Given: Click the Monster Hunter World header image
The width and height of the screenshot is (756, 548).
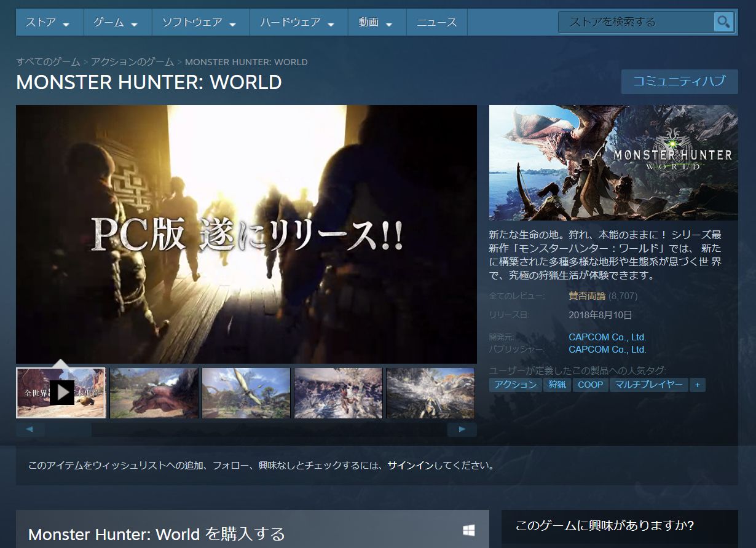Looking at the screenshot, I should coord(613,163).
